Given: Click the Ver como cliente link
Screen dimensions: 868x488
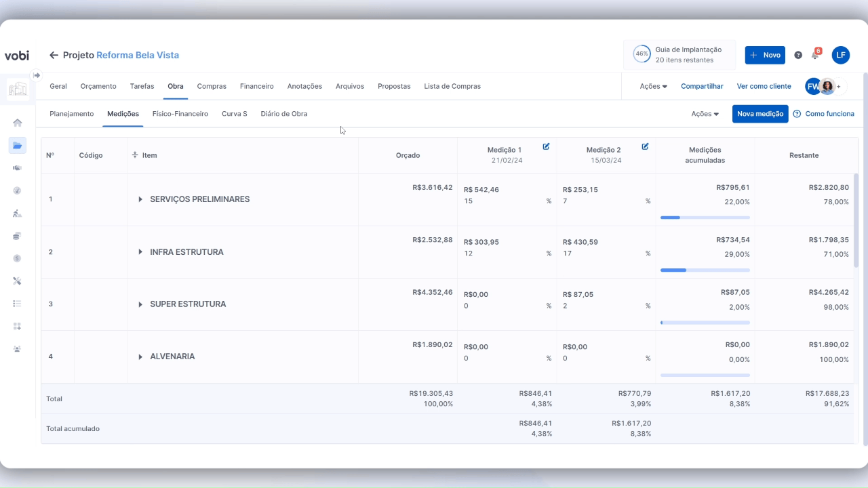Looking at the screenshot, I should 764,86.
